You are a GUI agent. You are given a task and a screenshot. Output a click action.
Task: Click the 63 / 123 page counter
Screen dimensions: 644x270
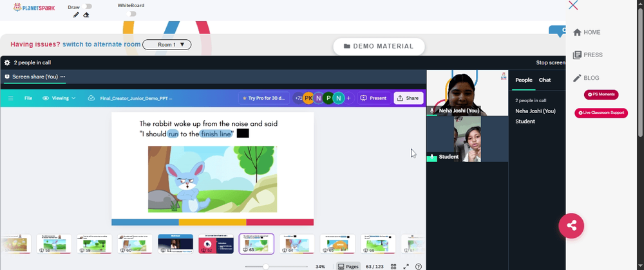click(x=375, y=267)
